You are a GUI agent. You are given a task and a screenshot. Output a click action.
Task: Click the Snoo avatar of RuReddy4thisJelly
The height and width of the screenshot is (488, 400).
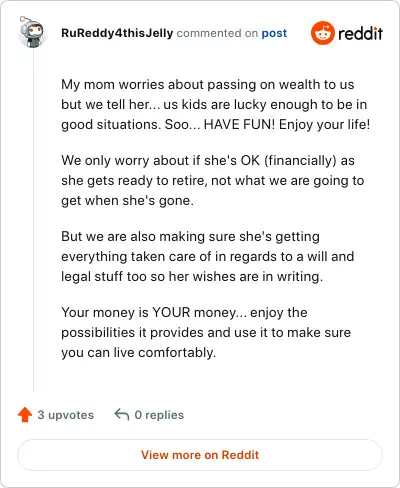tap(32, 32)
